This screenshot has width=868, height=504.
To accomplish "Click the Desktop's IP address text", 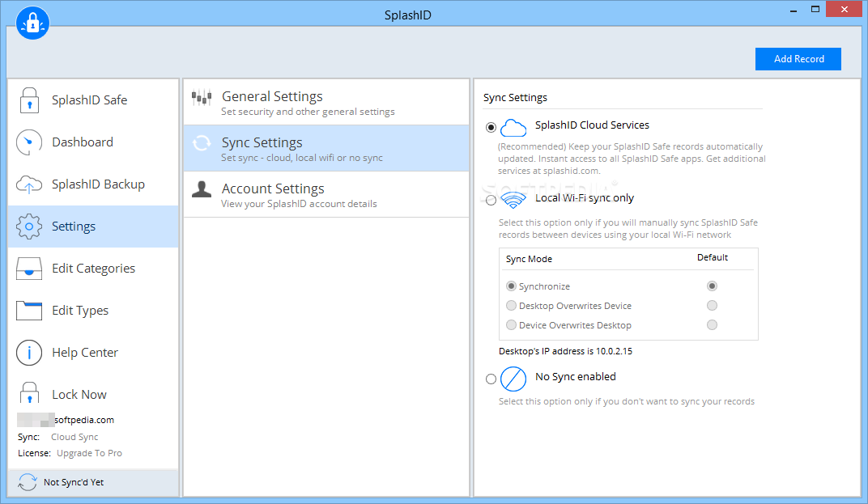I will pos(565,351).
